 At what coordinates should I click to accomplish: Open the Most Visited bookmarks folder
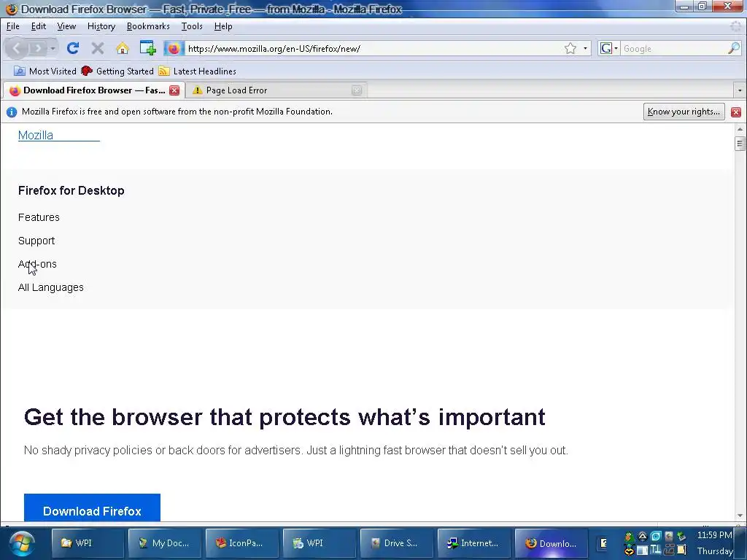click(45, 71)
